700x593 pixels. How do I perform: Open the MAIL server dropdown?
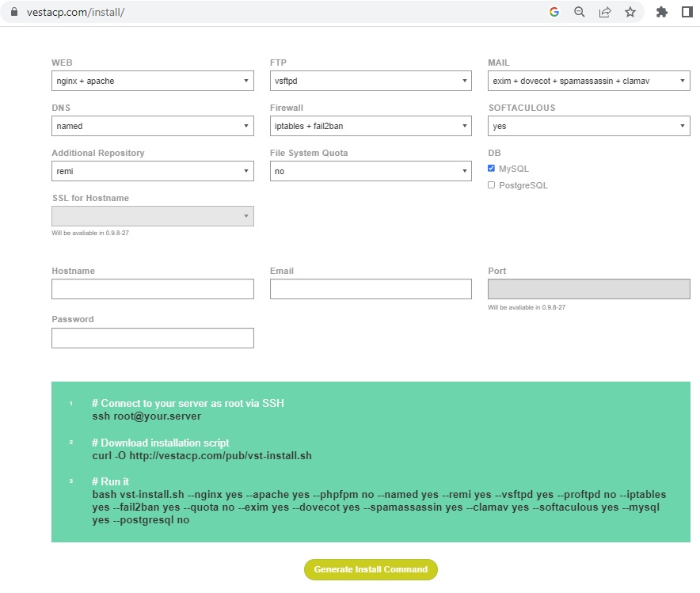[x=588, y=81]
